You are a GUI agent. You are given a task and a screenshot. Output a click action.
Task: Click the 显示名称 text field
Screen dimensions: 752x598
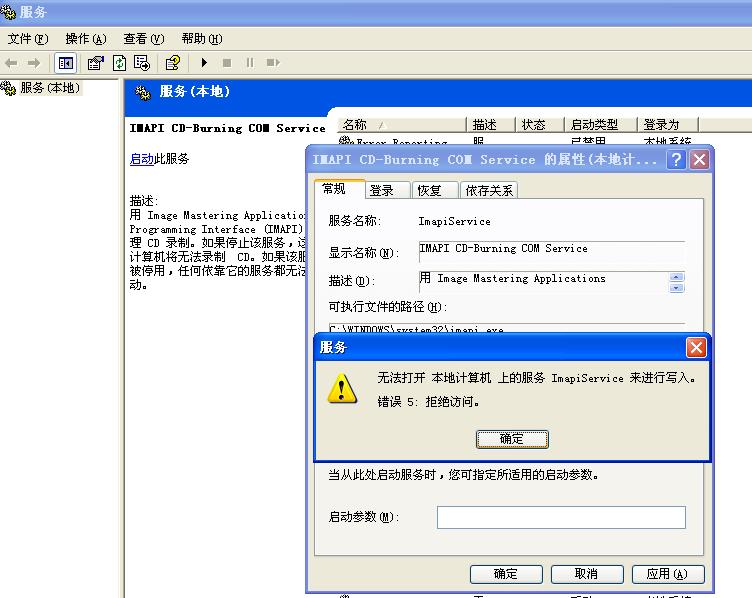pyautogui.click(x=552, y=250)
